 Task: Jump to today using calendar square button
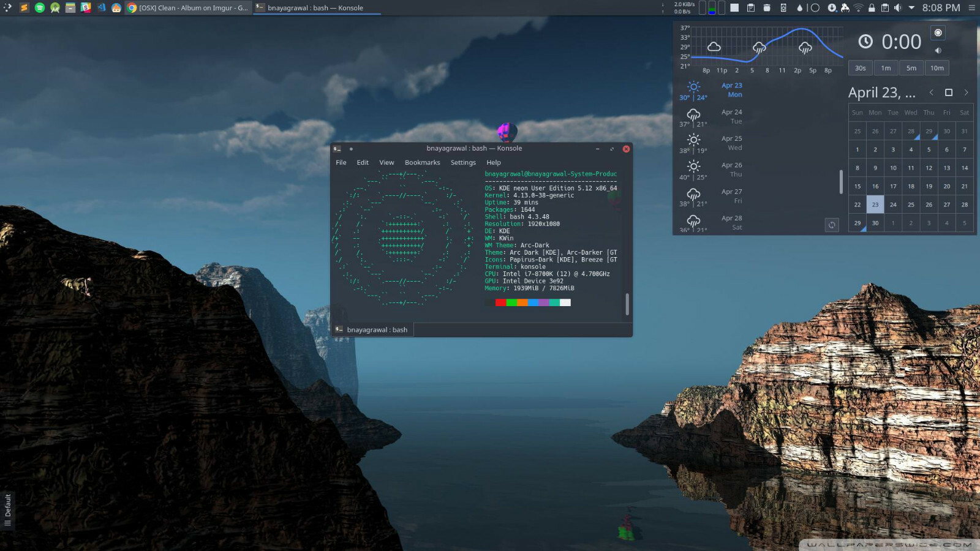pyautogui.click(x=949, y=92)
